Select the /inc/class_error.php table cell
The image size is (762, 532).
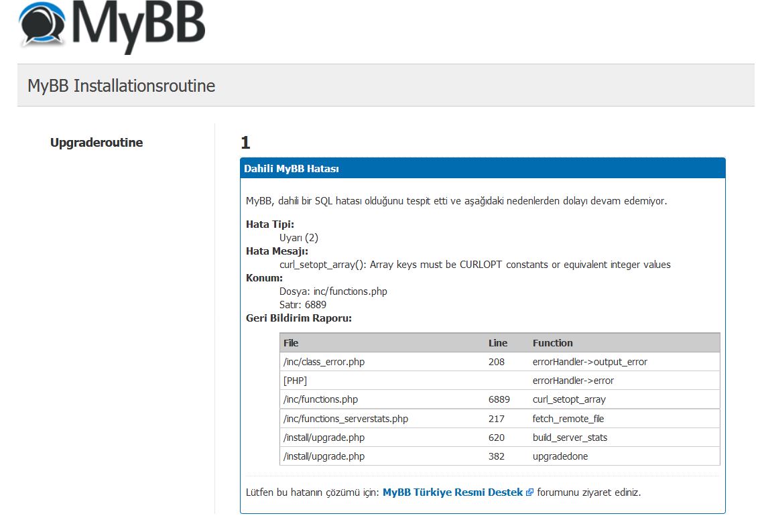pyautogui.click(x=324, y=362)
